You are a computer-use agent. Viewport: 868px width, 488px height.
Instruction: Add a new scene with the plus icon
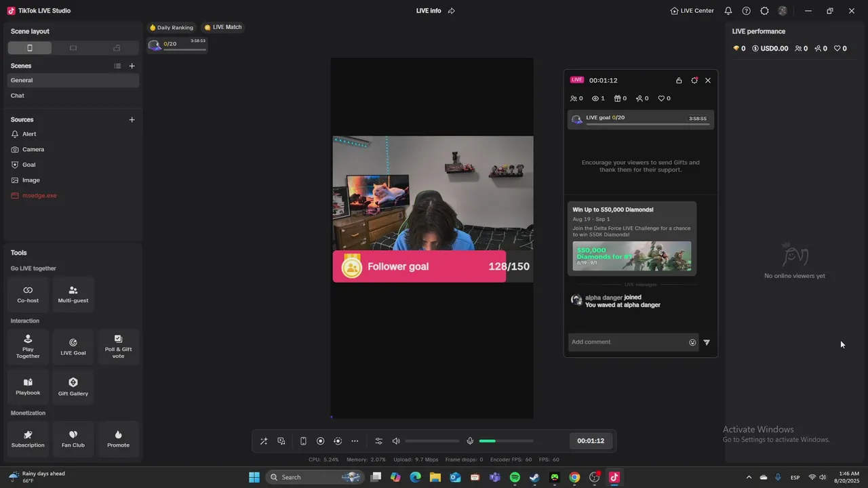(132, 66)
